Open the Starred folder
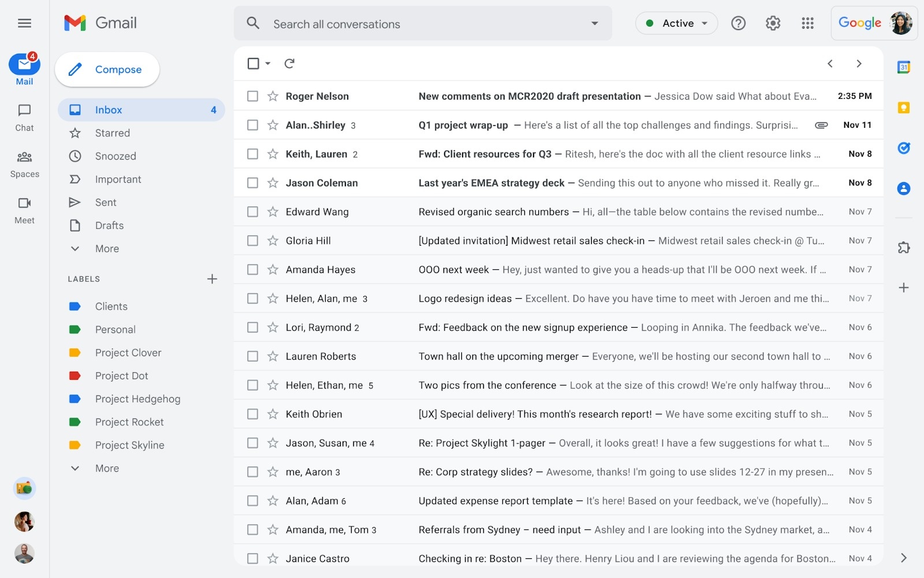The width and height of the screenshot is (924, 578). click(x=112, y=133)
